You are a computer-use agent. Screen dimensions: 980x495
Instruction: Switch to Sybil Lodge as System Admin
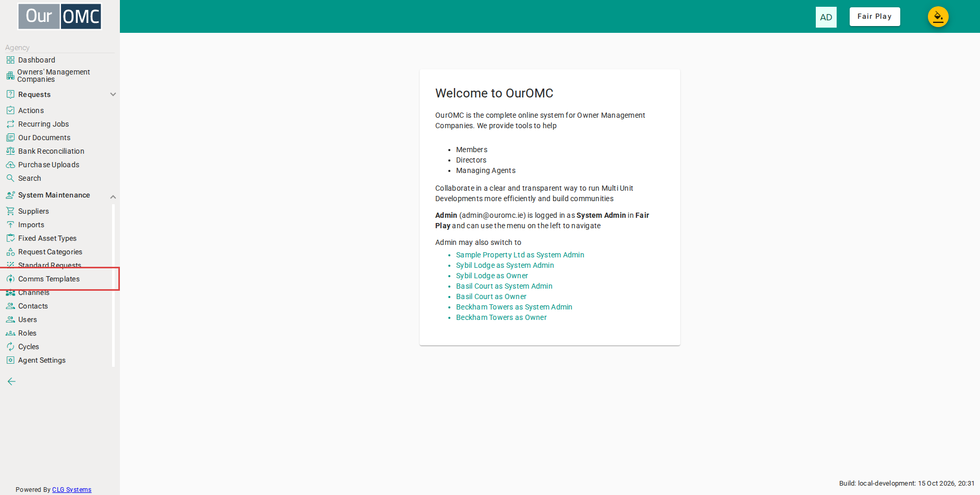point(505,265)
